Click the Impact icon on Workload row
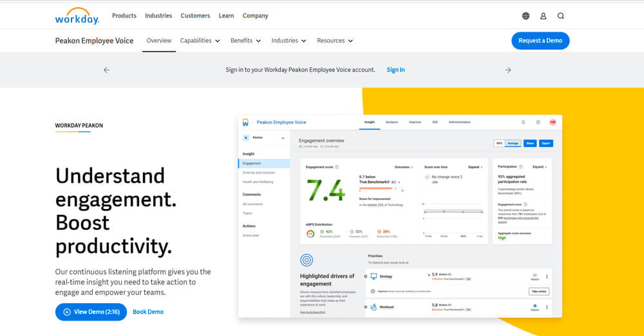Screen dimensions: 644x336 coord(535,307)
